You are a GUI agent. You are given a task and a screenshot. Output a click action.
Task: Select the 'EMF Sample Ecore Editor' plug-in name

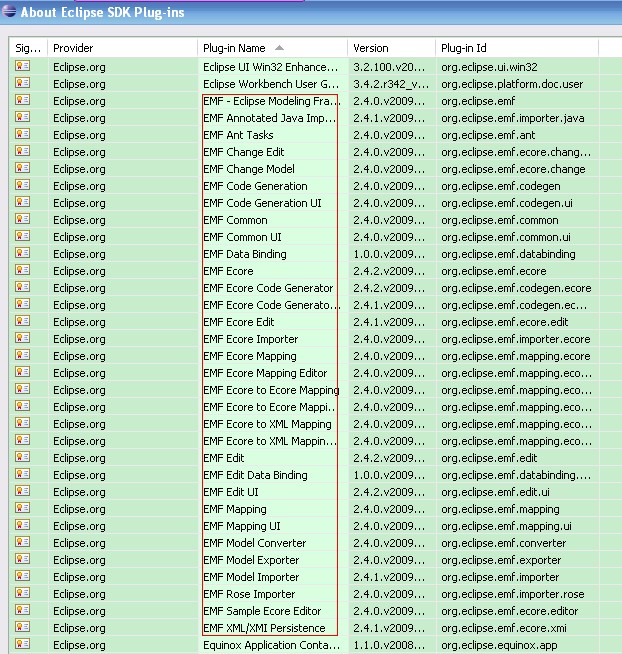[262, 611]
